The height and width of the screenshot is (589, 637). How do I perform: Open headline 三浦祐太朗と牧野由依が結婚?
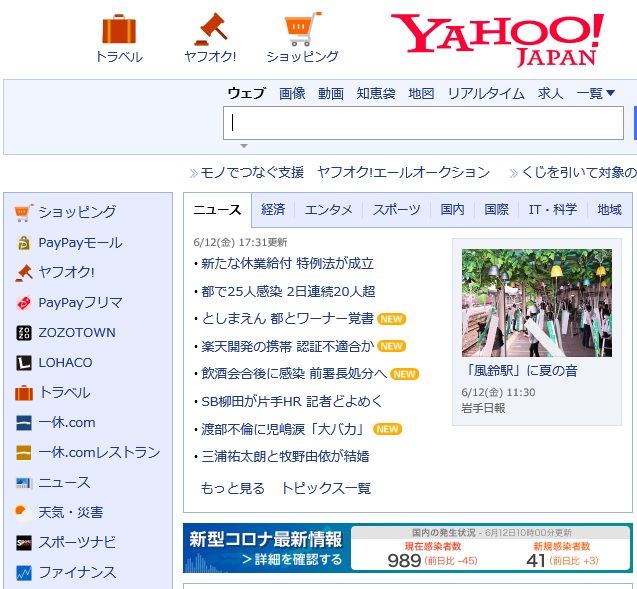tap(285, 457)
